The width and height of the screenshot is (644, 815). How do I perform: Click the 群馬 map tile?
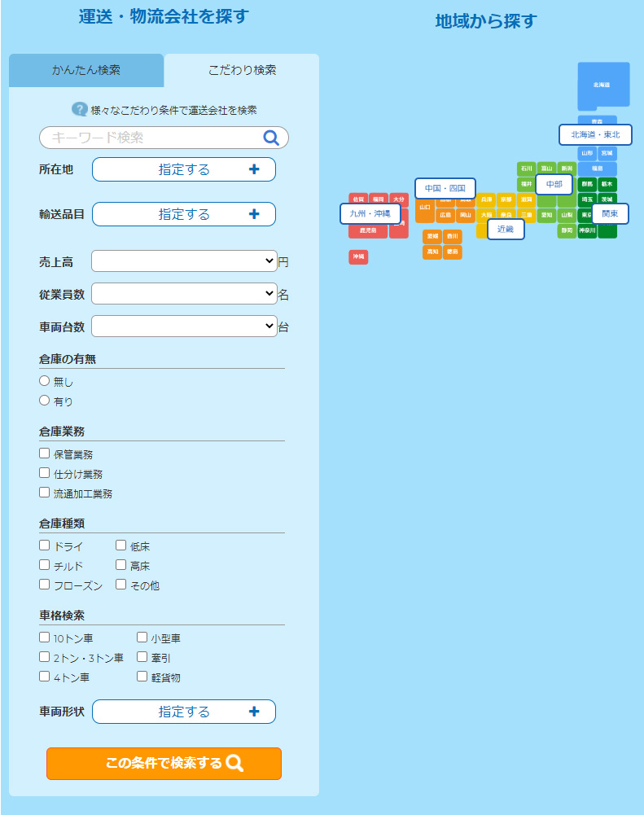tap(587, 185)
